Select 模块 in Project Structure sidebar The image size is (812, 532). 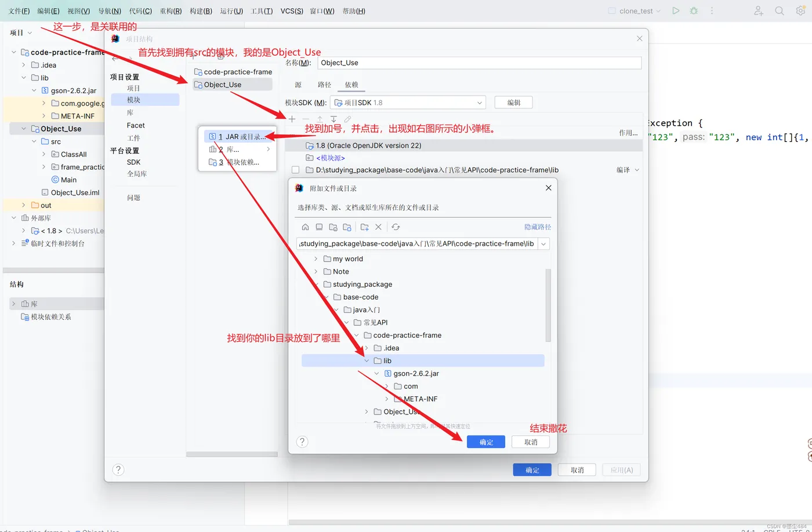(x=145, y=100)
